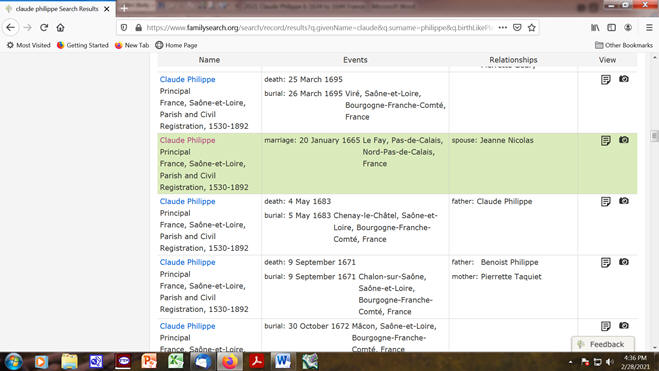View camera image for Jeanne Nicolas marriage record

[624, 140]
